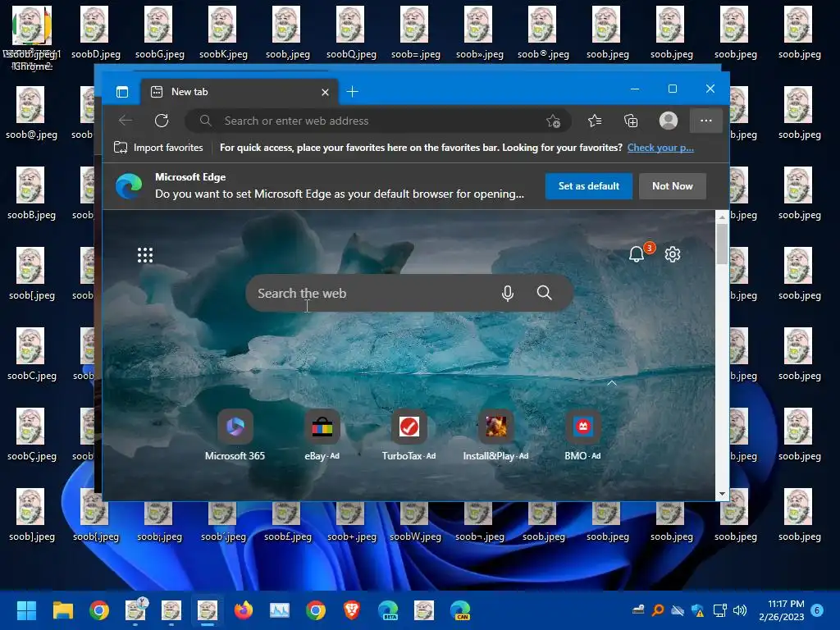Open the eBay quick link
Image resolution: width=840 pixels, height=630 pixels.
[322, 435]
